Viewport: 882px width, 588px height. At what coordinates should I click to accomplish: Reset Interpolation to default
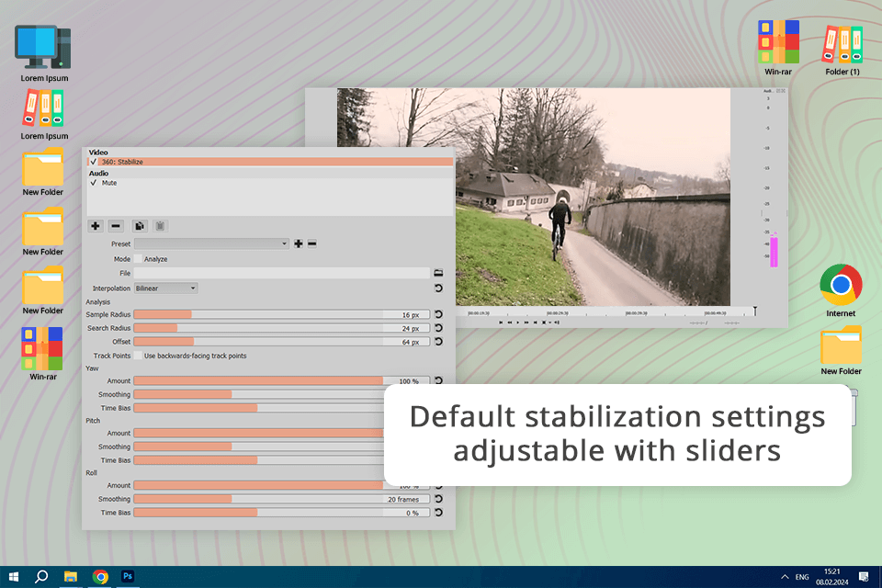439,288
